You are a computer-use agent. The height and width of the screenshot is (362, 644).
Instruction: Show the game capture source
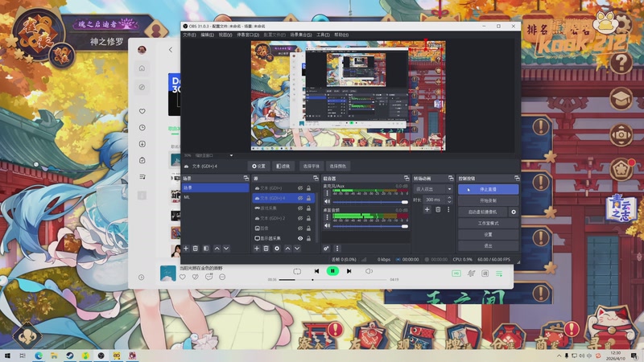point(300,208)
